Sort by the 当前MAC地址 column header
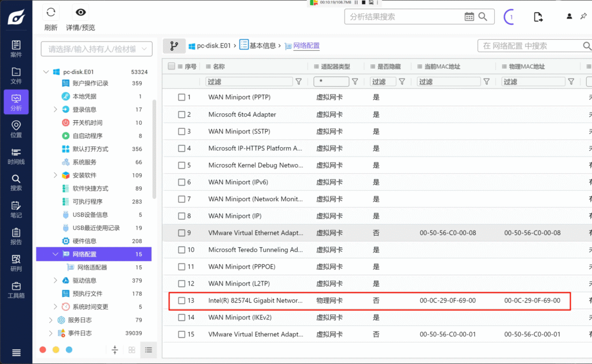Image resolution: width=592 pixels, height=364 pixels. (442, 67)
